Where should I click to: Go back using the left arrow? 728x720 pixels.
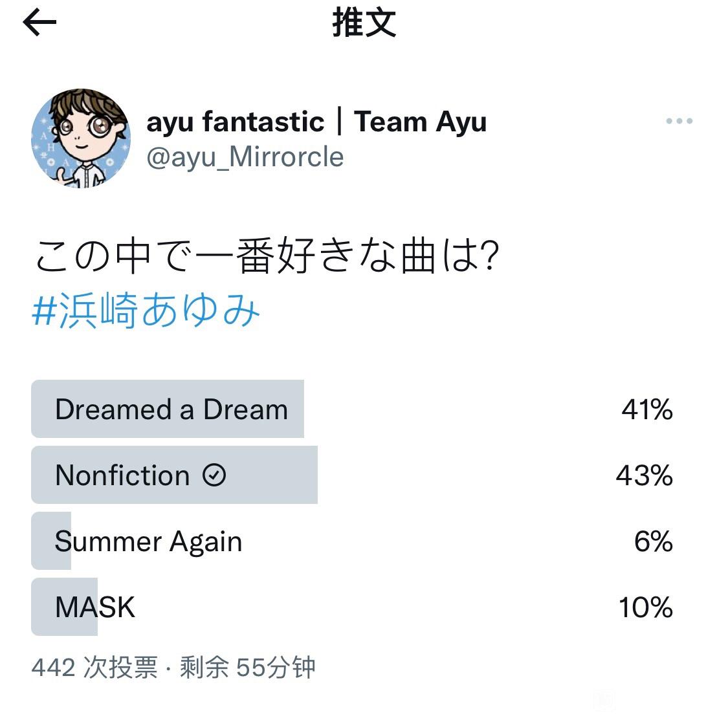click(x=39, y=23)
